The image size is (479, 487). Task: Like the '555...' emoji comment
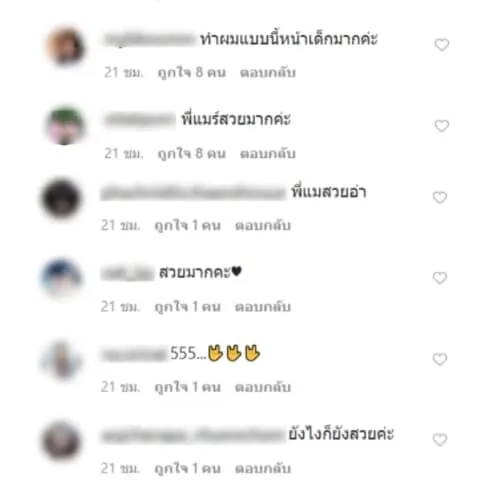pyautogui.click(x=440, y=359)
